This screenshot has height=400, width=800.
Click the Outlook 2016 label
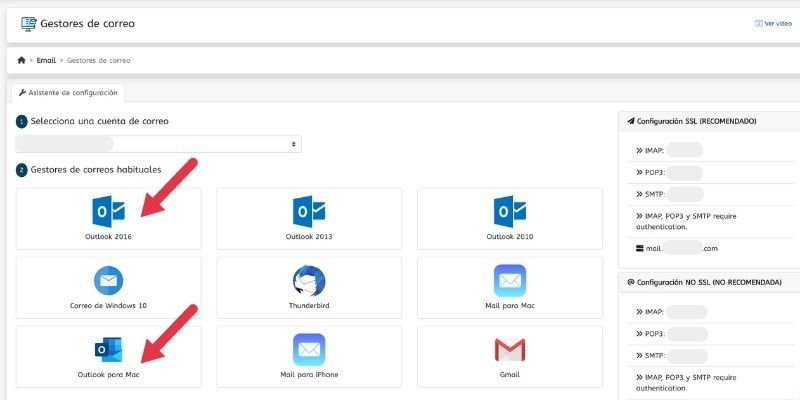pos(108,237)
